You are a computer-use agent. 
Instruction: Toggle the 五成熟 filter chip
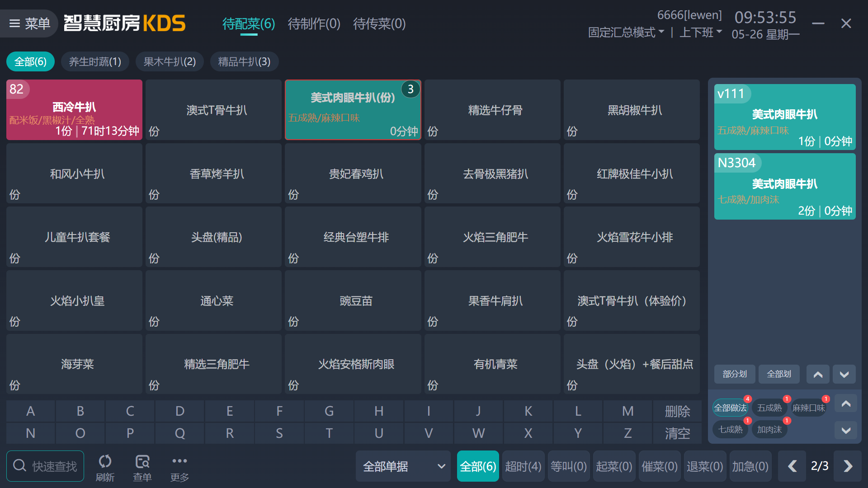(x=769, y=408)
